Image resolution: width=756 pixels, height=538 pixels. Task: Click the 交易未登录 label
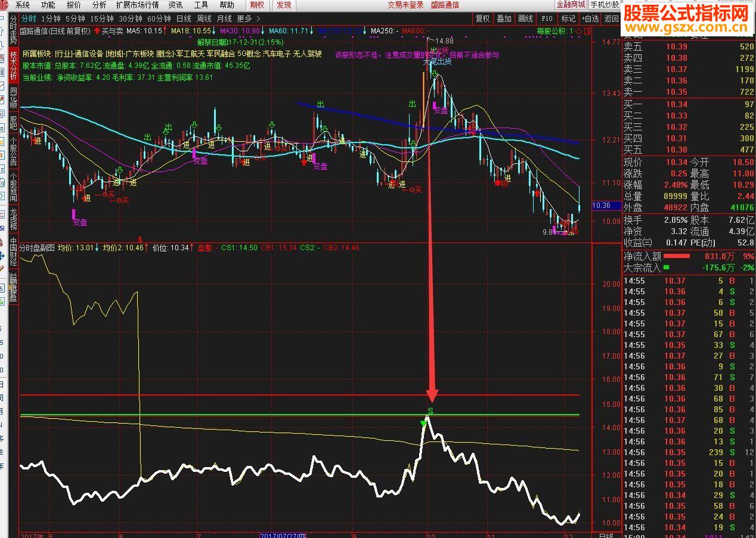405,5
